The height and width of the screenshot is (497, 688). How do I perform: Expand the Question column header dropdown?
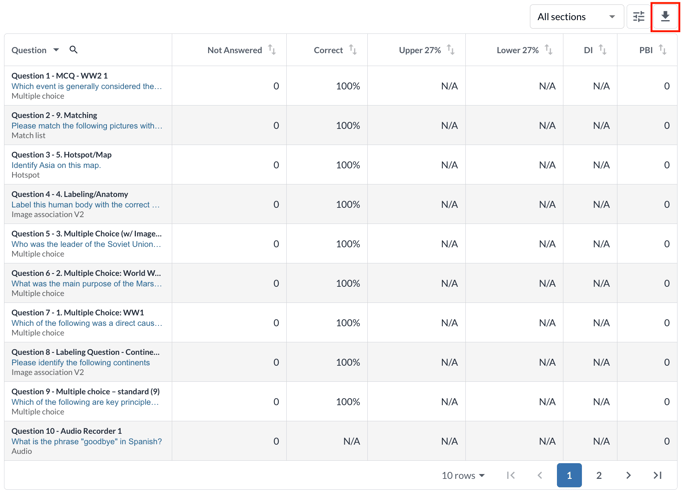pyautogui.click(x=56, y=50)
